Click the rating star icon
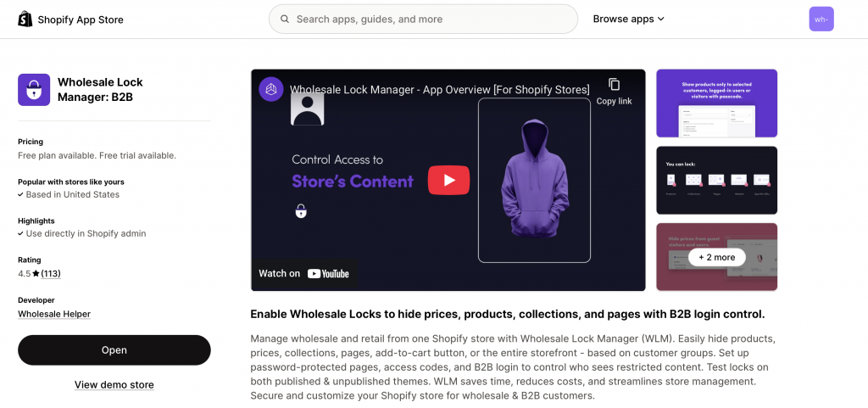The image size is (868, 408). [x=36, y=273]
